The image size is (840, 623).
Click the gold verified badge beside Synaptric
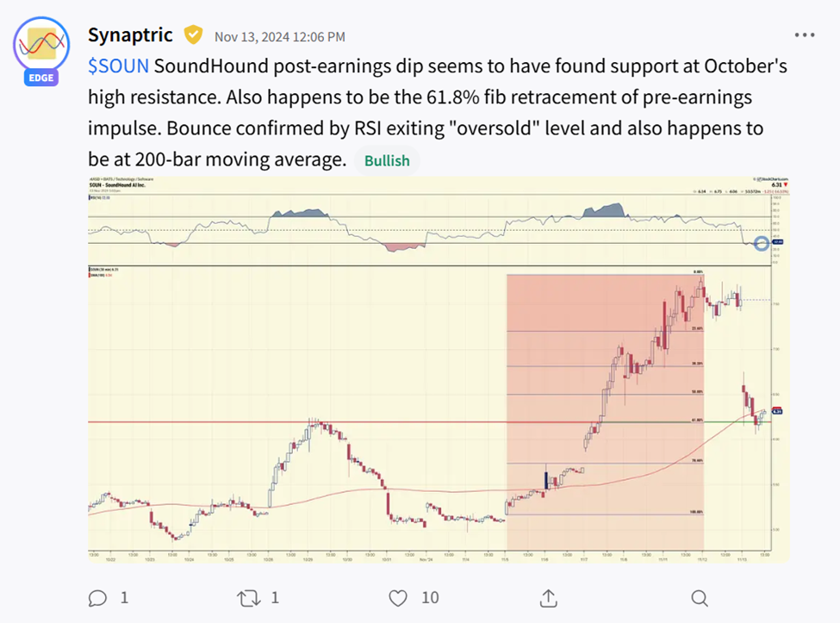click(193, 35)
